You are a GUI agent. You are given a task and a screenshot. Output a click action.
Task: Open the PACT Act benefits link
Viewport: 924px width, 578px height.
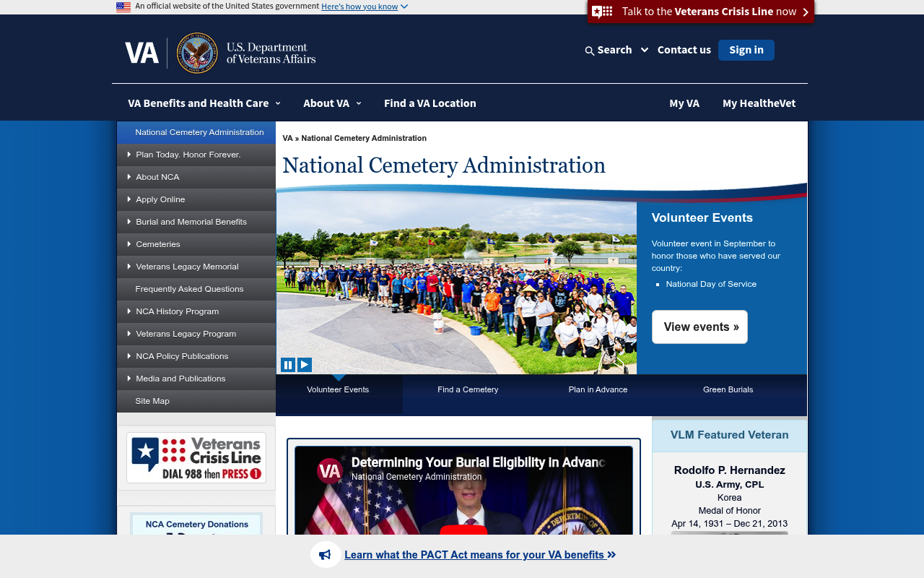(480, 555)
